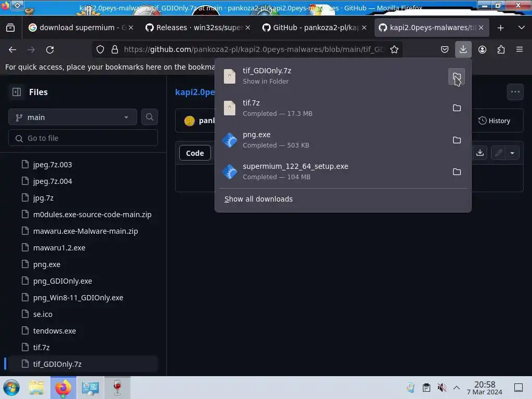Screen dimensions: 532x399
Task: Go back to the previous page
Action: [x=12, y=49]
